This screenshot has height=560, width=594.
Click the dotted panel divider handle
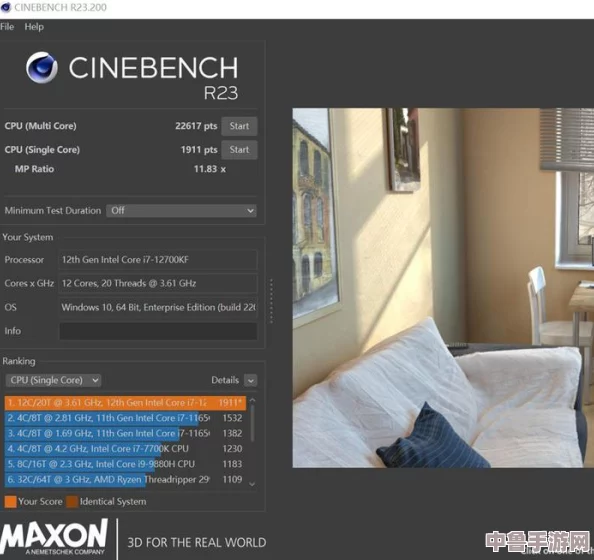271,302
